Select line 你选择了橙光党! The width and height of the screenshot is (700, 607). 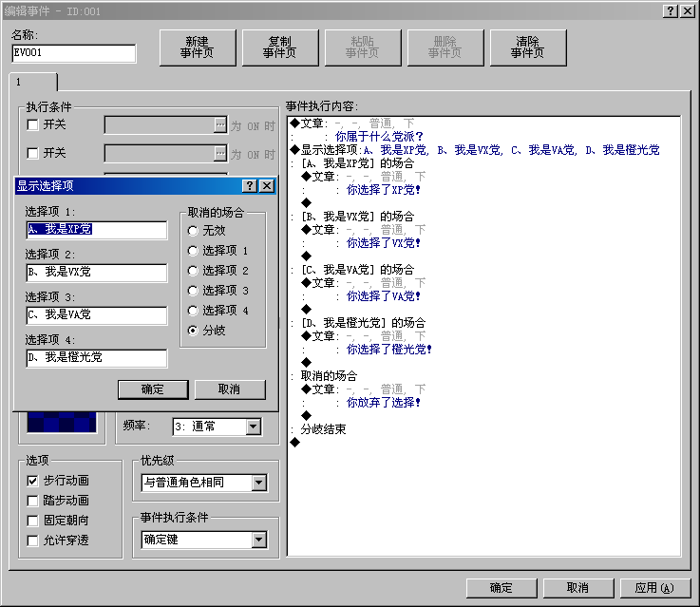point(389,350)
